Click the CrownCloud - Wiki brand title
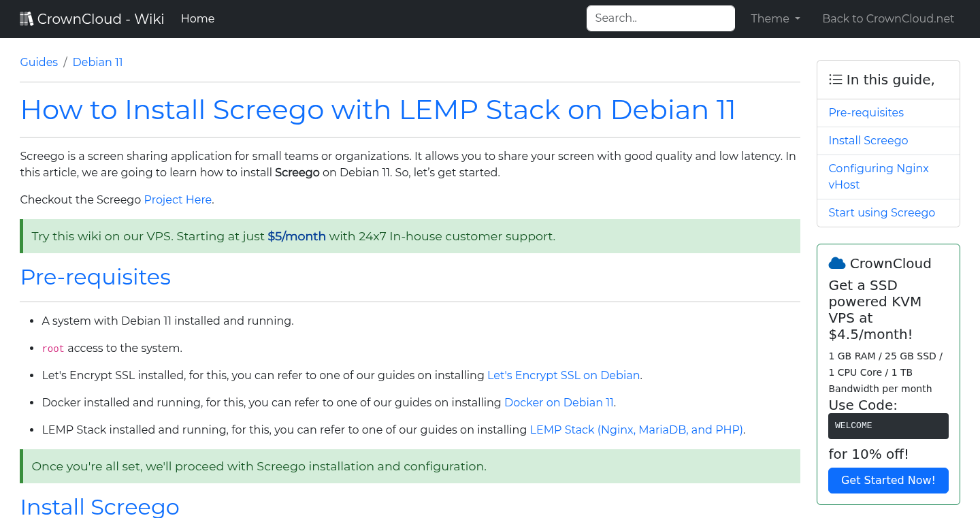 click(x=101, y=19)
